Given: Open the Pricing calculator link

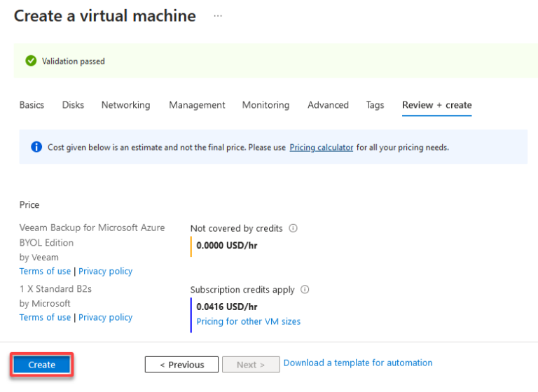Looking at the screenshot, I should [321, 148].
